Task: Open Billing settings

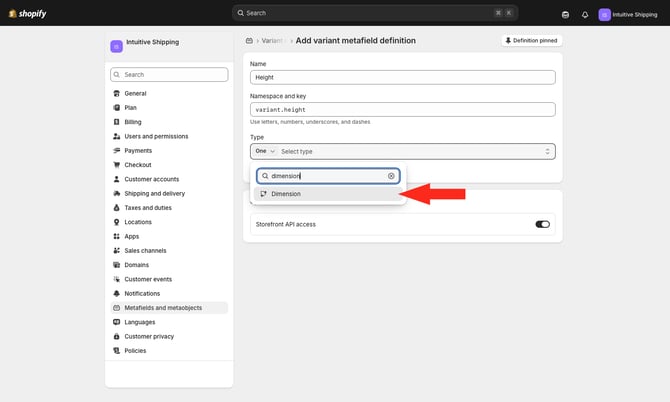Action: pos(132,122)
